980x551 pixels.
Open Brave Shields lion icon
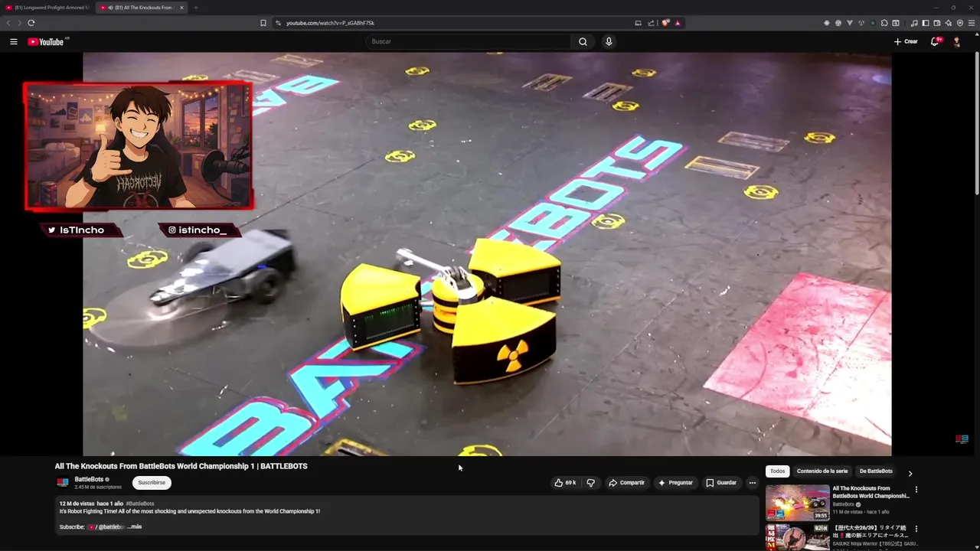point(665,23)
